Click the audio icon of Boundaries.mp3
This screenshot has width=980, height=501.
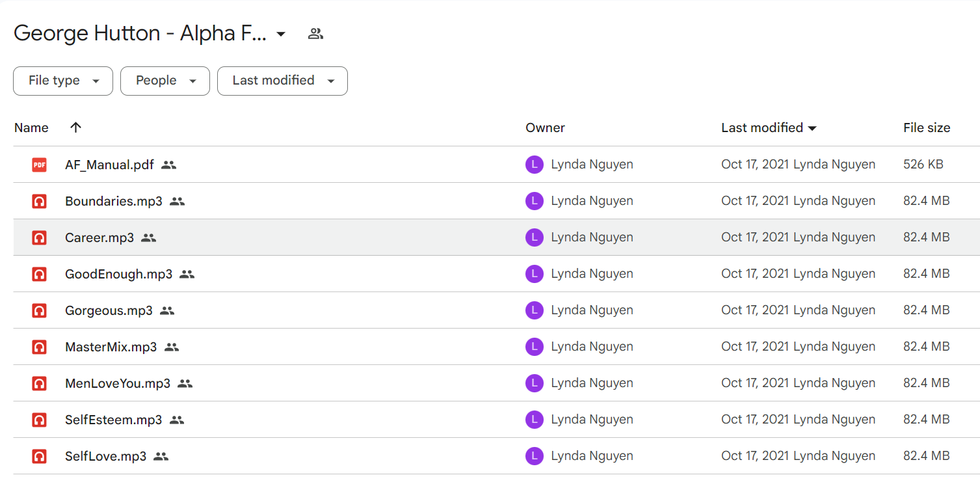39,201
